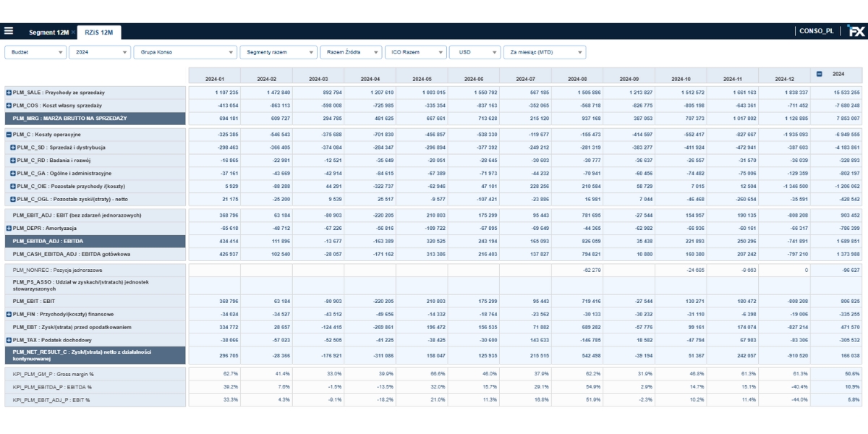Viewport: 868px width, 434px height.
Task: Open the Budżet scenario dropdown
Action: [x=35, y=52]
